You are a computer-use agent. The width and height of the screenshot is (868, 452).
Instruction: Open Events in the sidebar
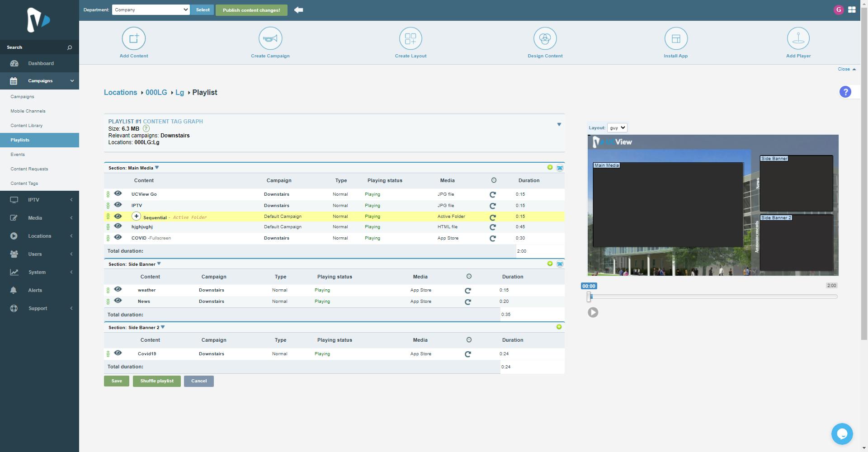click(18, 155)
